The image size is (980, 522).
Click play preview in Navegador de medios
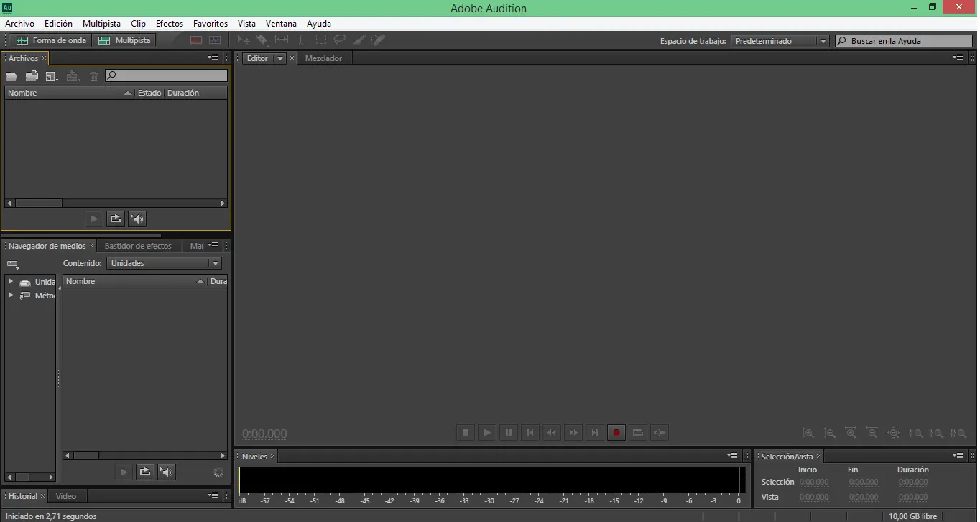(124, 472)
